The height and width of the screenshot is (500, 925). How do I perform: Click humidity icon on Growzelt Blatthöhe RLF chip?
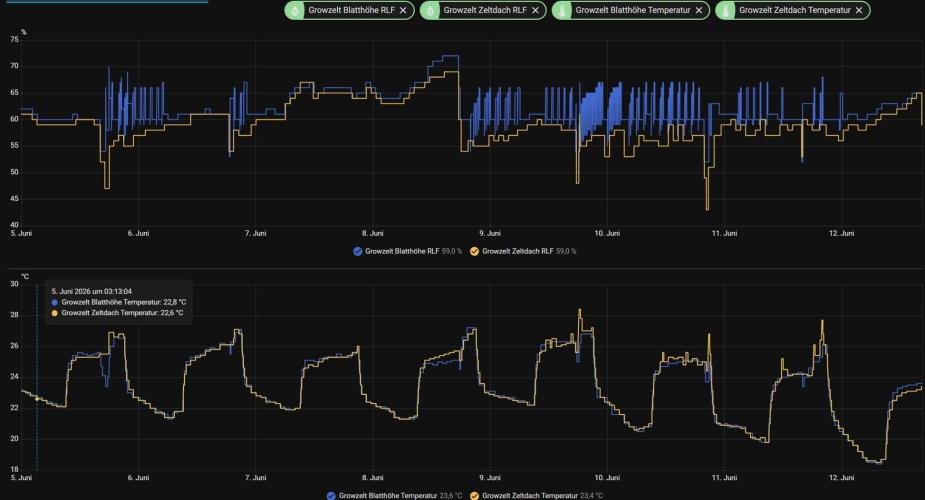coord(295,10)
